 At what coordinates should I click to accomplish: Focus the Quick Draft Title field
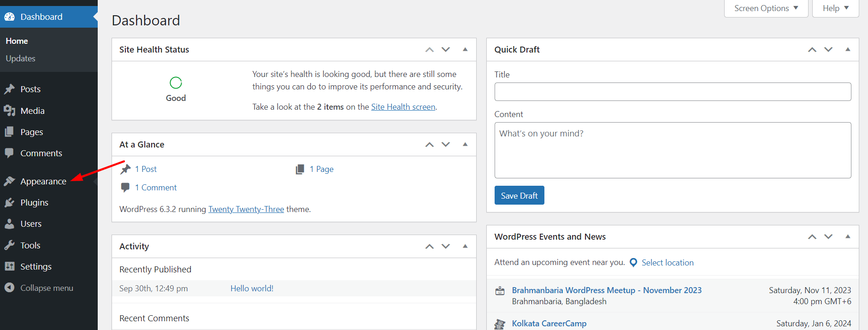(x=673, y=92)
